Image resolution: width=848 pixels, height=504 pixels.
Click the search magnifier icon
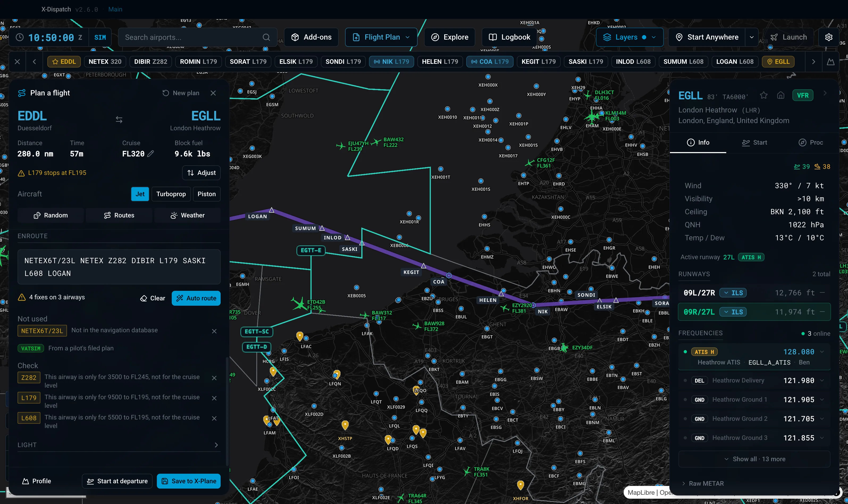click(266, 37)
